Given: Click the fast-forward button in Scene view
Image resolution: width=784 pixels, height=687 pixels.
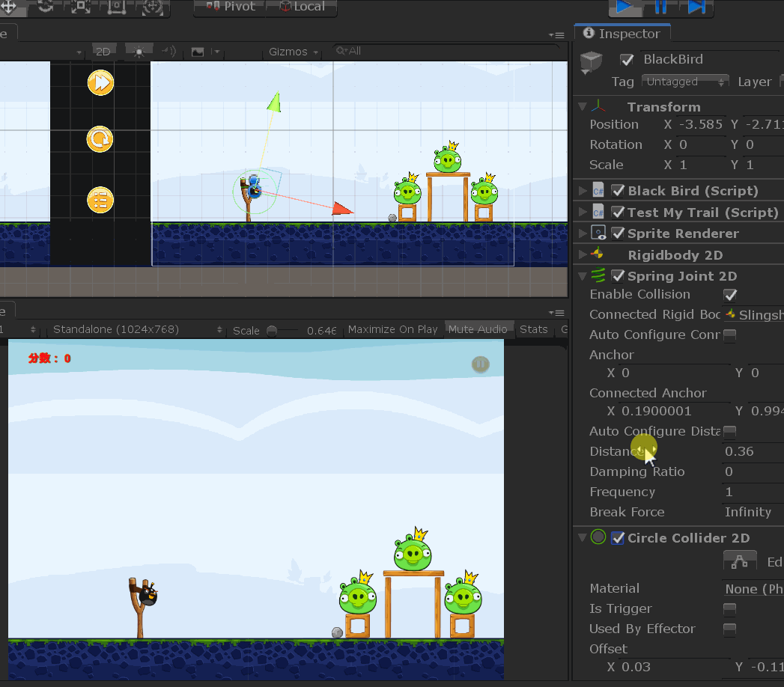Looking at the screenshot, I should pos(100,82).
